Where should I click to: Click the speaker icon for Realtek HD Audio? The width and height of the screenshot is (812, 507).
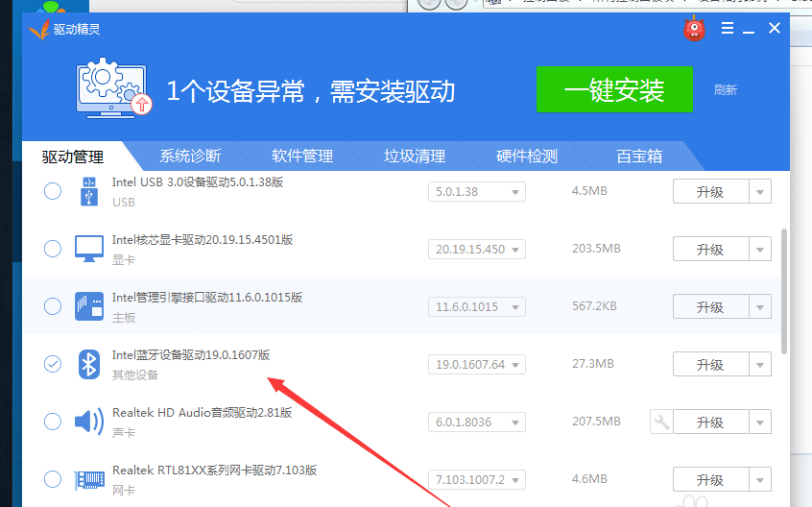[x=89, y=422]
